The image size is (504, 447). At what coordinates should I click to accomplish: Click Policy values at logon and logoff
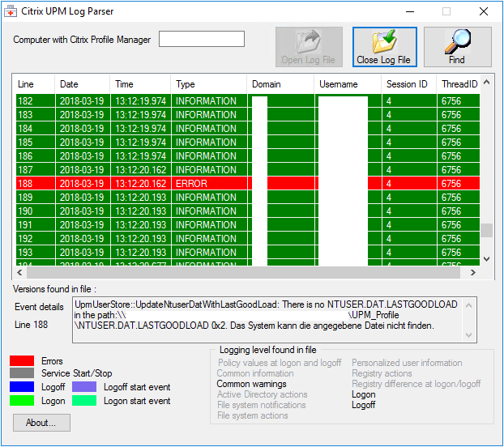point(280,363)
